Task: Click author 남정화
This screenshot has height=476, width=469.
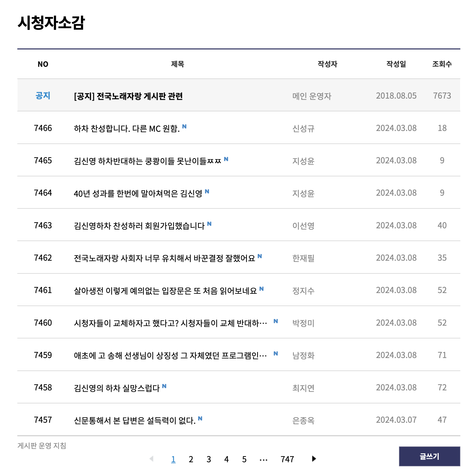Action: pyautogui.click(x=304, y=355)
